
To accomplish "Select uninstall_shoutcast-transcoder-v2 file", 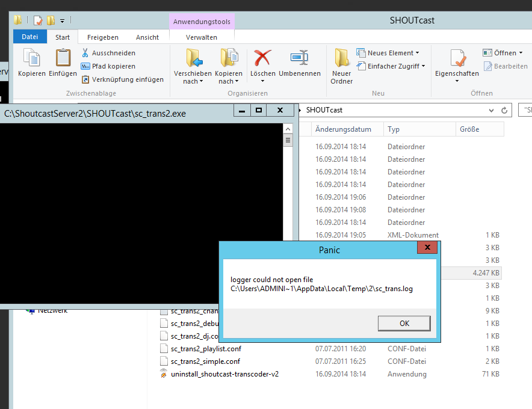I will 224,374.
